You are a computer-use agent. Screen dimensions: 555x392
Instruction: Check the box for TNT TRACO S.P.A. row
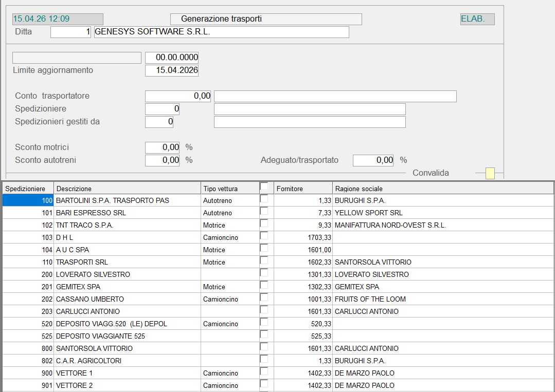264,224
